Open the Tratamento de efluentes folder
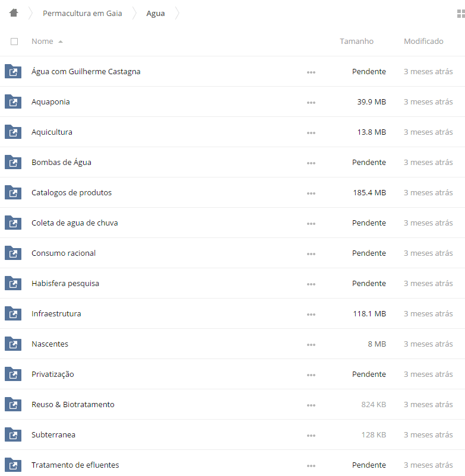Screen dimensions: 465x476 click(75, 465)
